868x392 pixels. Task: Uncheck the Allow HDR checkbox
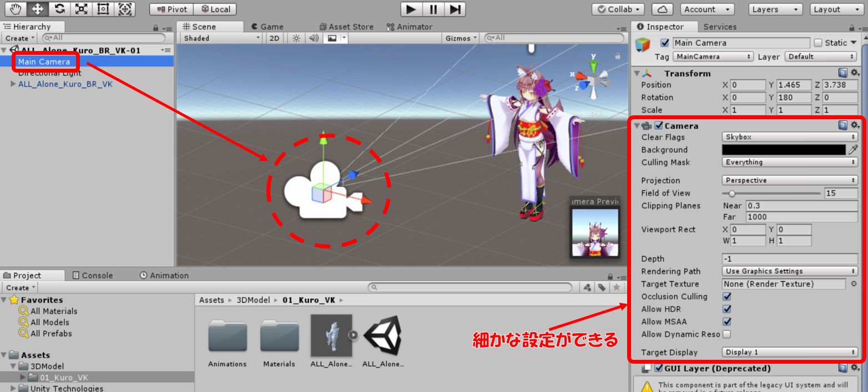click(727, 309)
